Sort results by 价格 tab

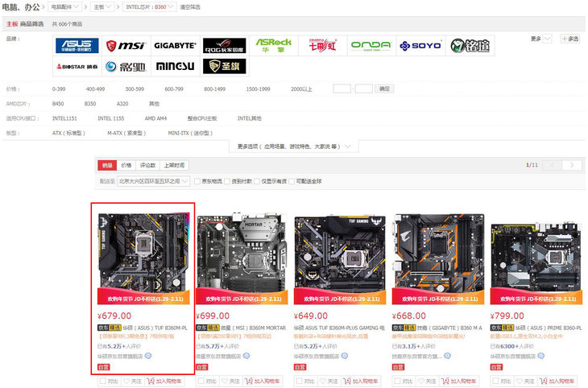[126, 165]
